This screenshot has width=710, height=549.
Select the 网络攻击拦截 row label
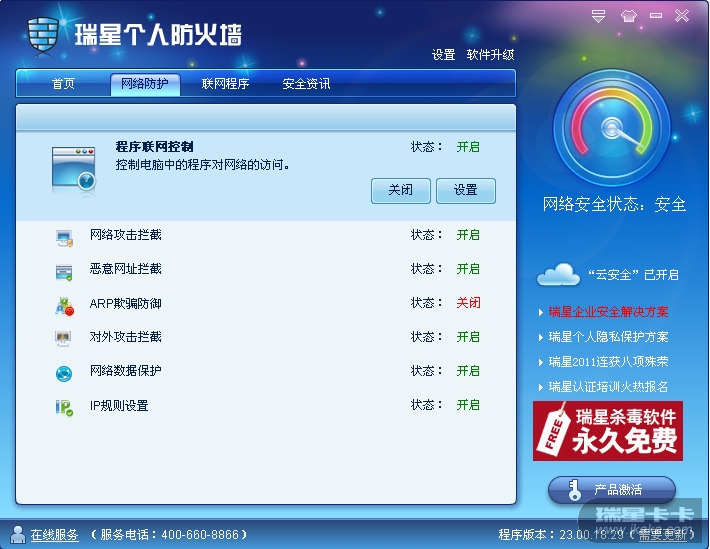click(x=125, y=235)
